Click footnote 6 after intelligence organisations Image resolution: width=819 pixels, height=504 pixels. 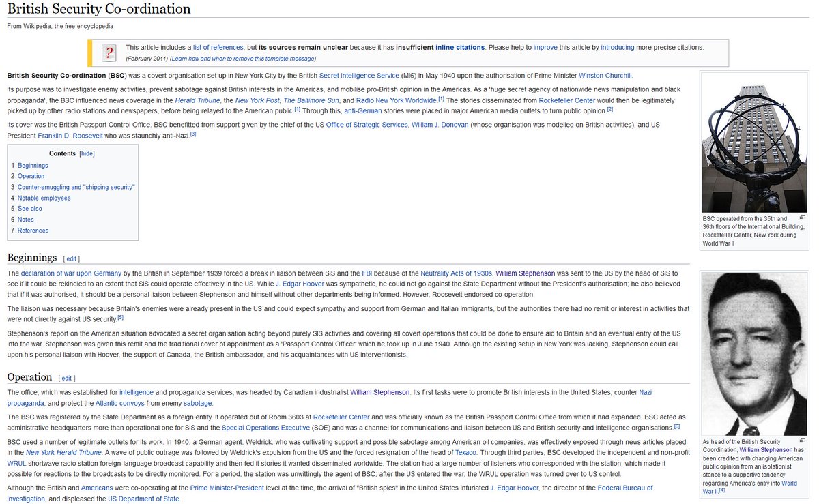677,426
